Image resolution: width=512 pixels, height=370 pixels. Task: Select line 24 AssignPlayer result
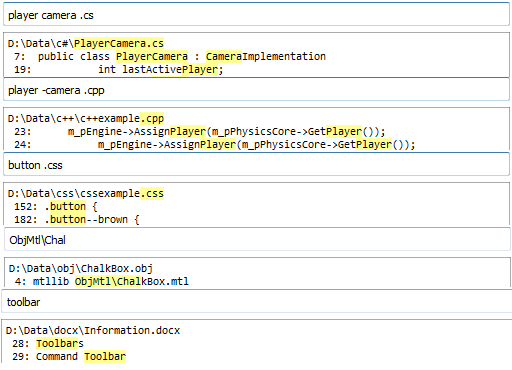coord(215,145)
